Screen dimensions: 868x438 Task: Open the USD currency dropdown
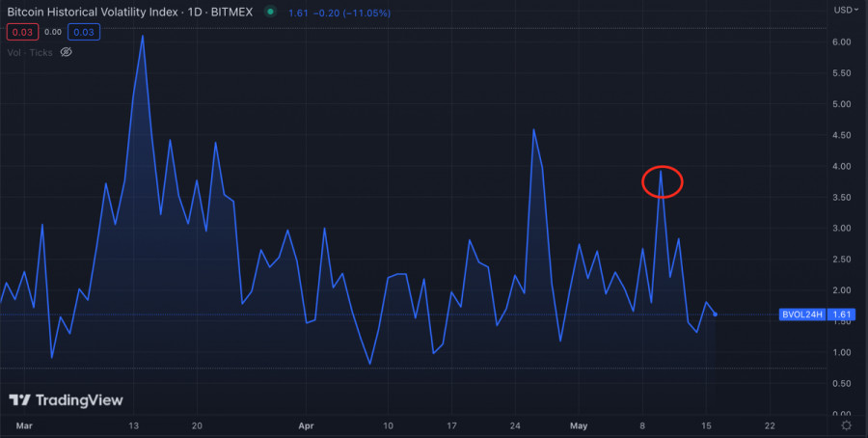(x=843, y=10)
